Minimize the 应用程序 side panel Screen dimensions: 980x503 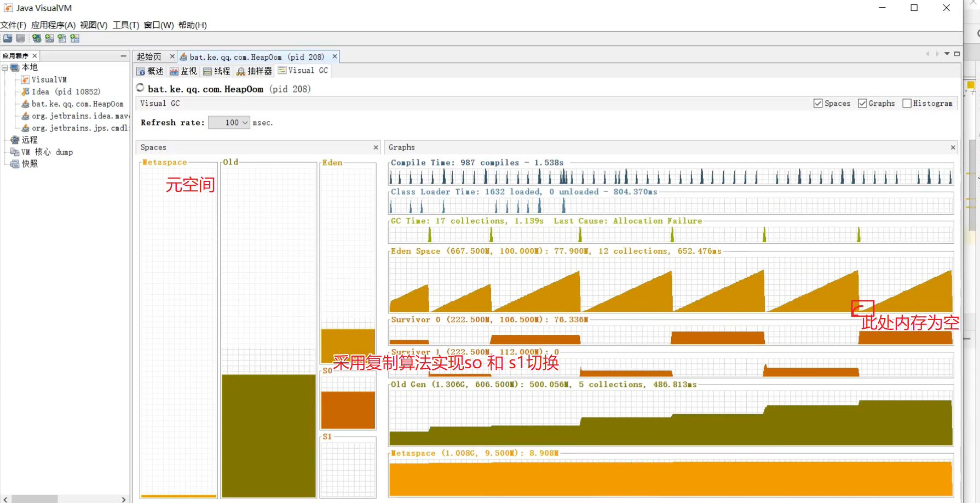[123, 56]
